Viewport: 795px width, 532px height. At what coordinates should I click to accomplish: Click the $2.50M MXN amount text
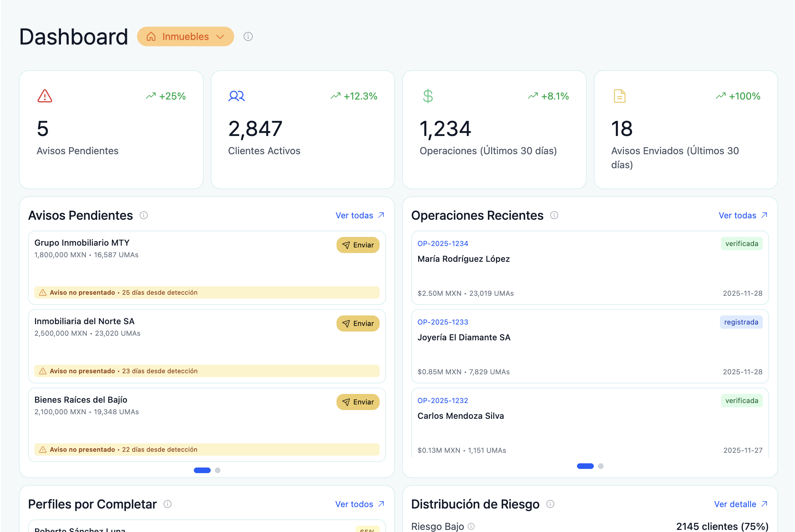[439, 293]
